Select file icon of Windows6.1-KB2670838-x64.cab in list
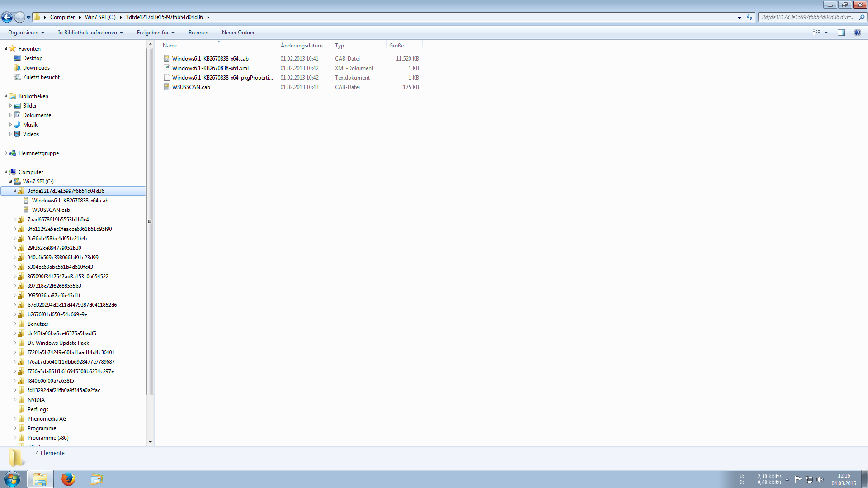Screen dimensions: 868x488 (166, 59)
